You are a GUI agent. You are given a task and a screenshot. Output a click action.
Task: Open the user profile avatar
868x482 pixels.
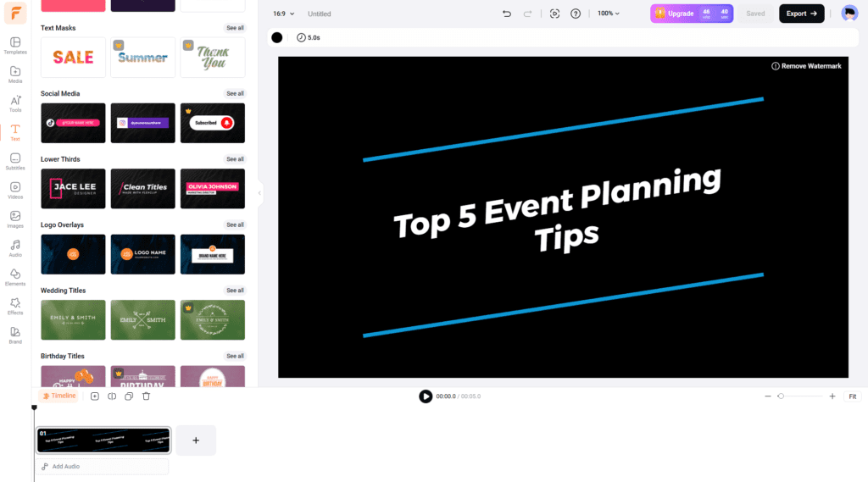point(849,13)
